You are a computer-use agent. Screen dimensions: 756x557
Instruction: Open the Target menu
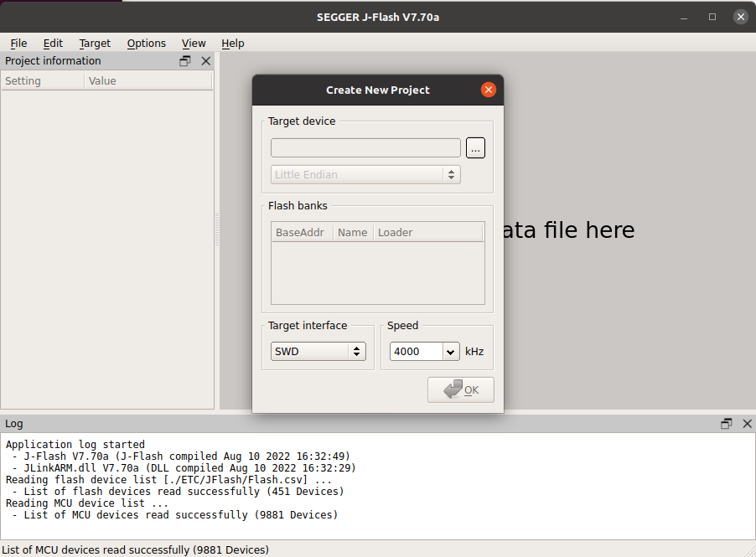tap(95, 44)
